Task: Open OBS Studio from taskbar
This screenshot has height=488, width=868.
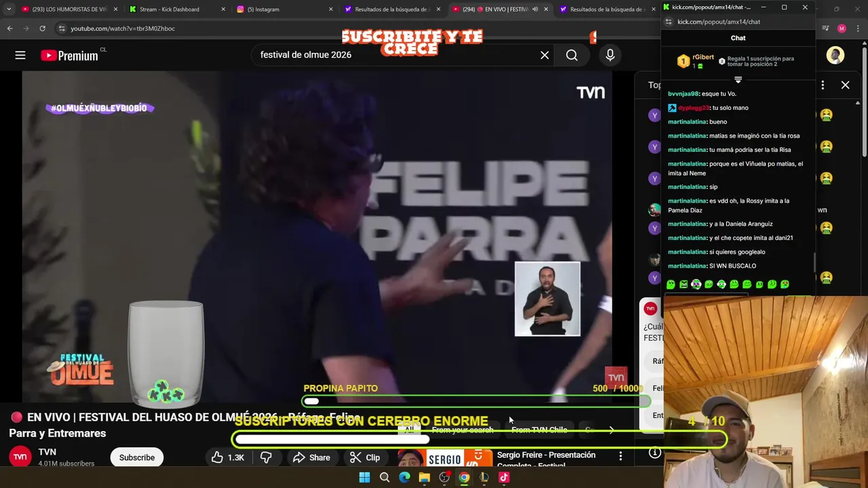Action: click(x=444, y=477)
